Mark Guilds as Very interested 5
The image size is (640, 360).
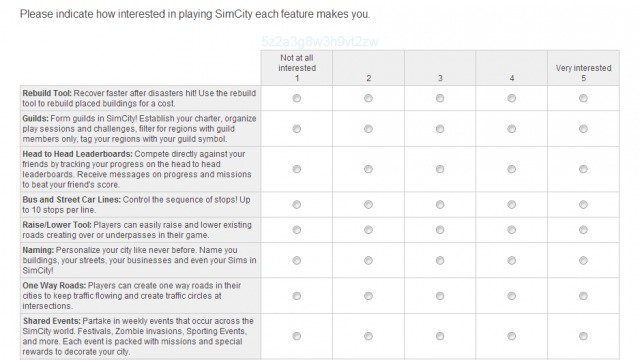[x=583, y=129]
